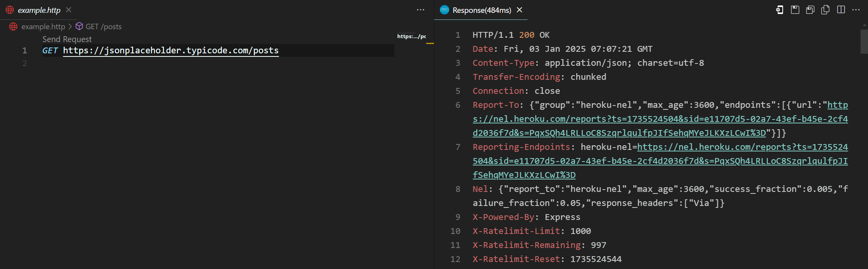Click the 'Express' value
This screenshot has height=269, width=868.
tap(563, 217)
